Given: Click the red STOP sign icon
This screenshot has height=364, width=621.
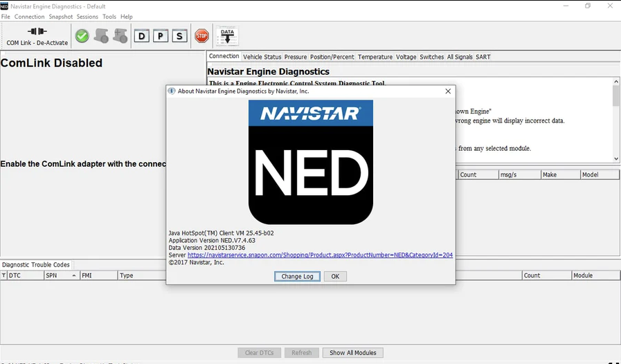Looking at the screenshot, I should click(x=202, y=36).
